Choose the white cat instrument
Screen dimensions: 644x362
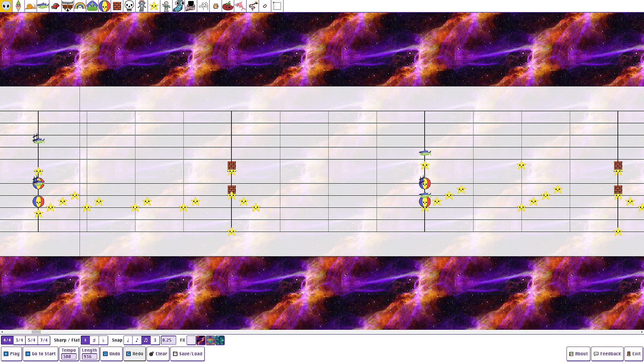pyautogui.click(x=203, y=6)
